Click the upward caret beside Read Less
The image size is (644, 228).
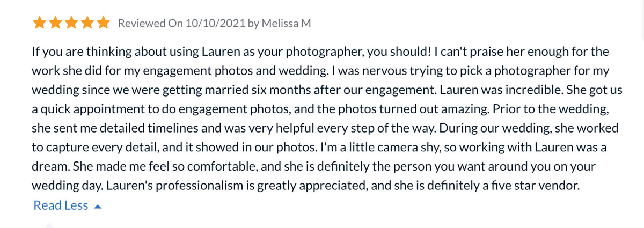97,206
